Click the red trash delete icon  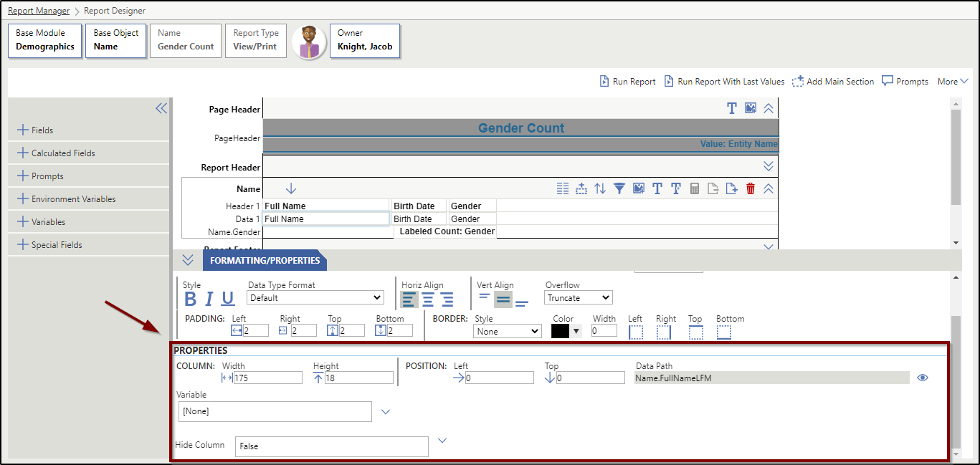pyautogui.click(x=751, y=189)
